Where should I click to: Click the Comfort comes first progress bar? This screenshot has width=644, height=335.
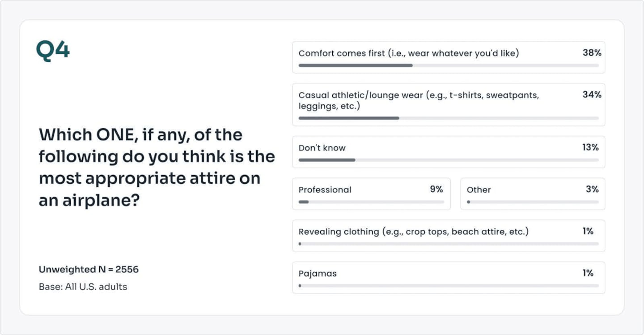coord(449,65)
